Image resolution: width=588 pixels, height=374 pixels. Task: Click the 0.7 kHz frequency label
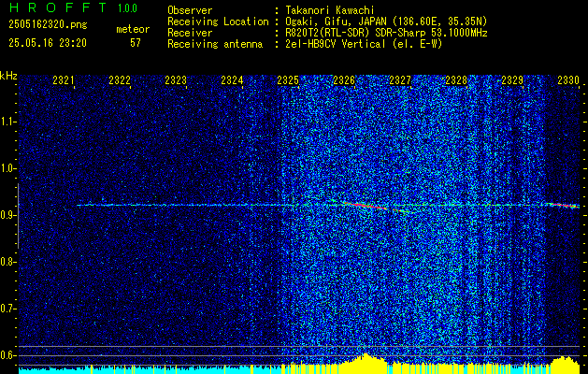pos(8,309)
